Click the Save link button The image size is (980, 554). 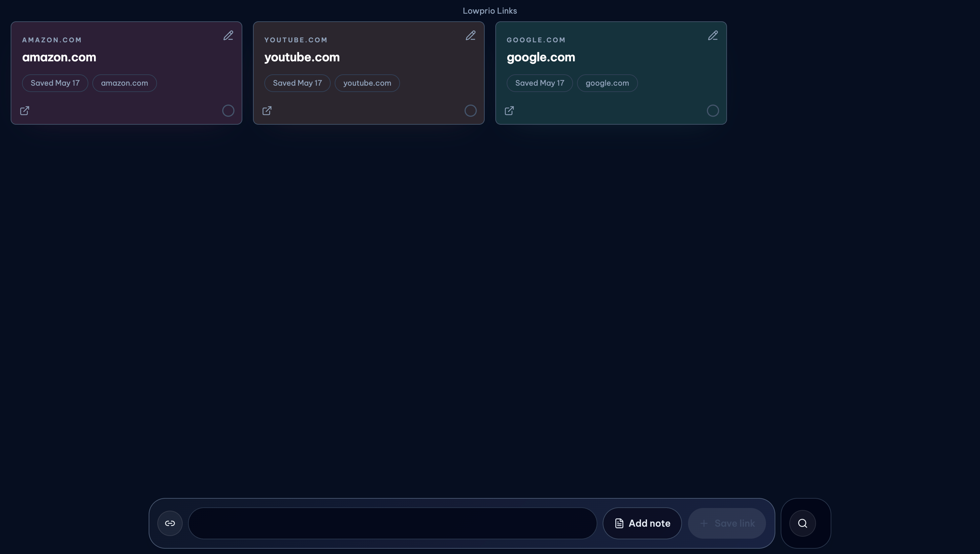point(727,523)
